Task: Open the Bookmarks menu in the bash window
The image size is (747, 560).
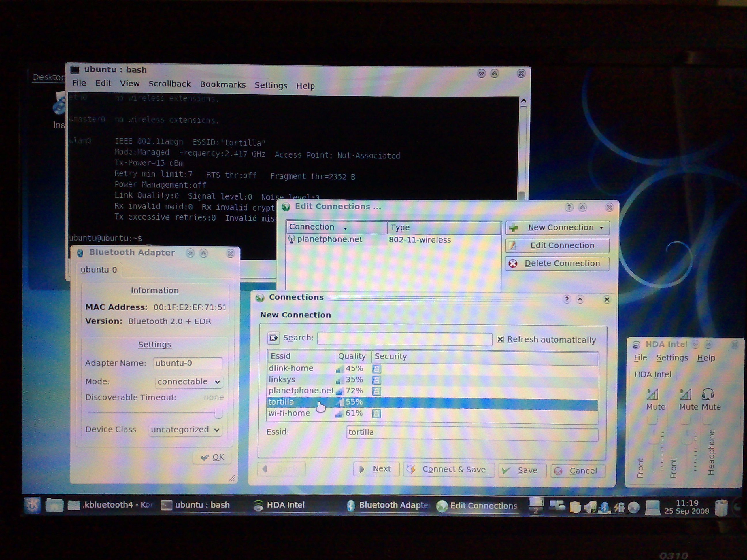Action: (x=223, y=85)
